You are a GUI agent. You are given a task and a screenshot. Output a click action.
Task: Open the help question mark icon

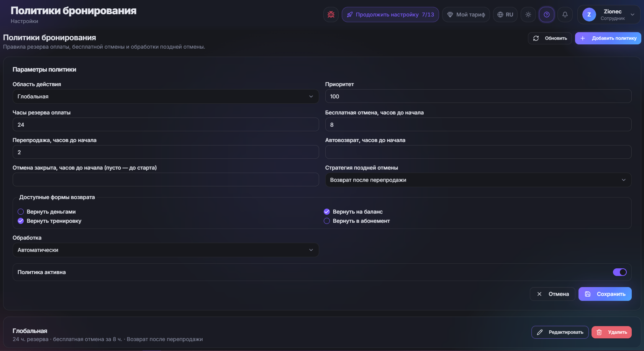(x=547, y=15)
